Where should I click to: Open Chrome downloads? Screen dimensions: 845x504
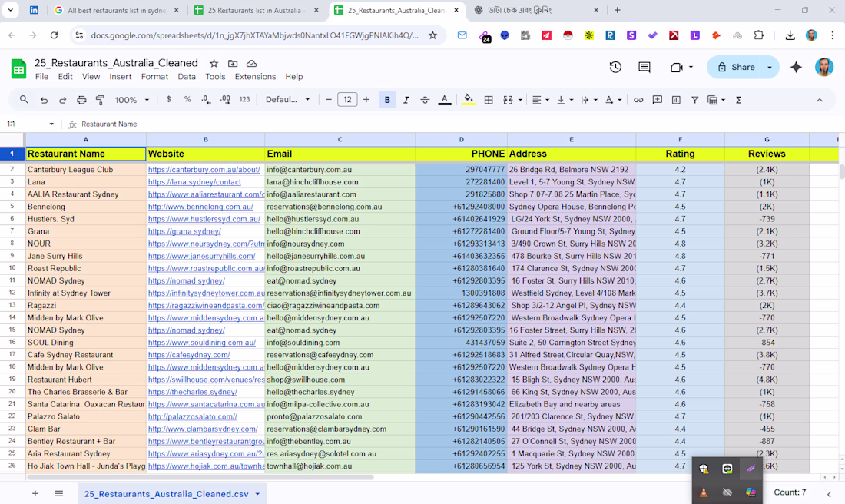(x=790, y=35)
